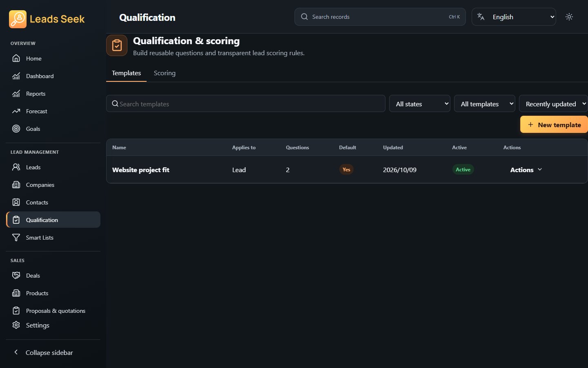
Task: Click the Name column header
Action: (x=119, y=148)
